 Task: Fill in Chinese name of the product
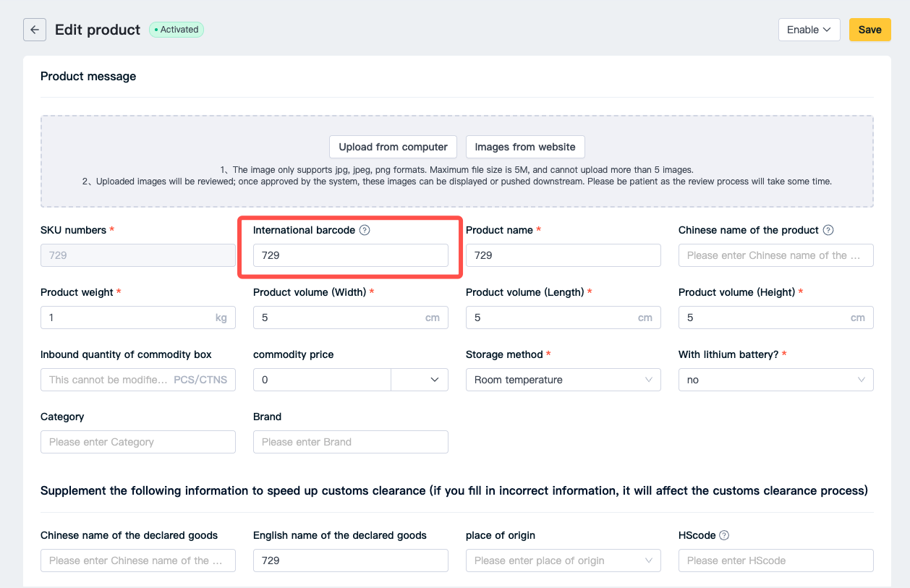776,255
